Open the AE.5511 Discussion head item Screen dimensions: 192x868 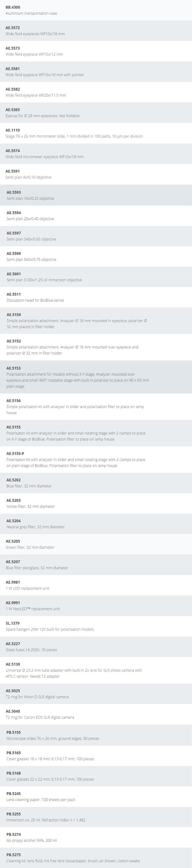(x=96, y=297)
